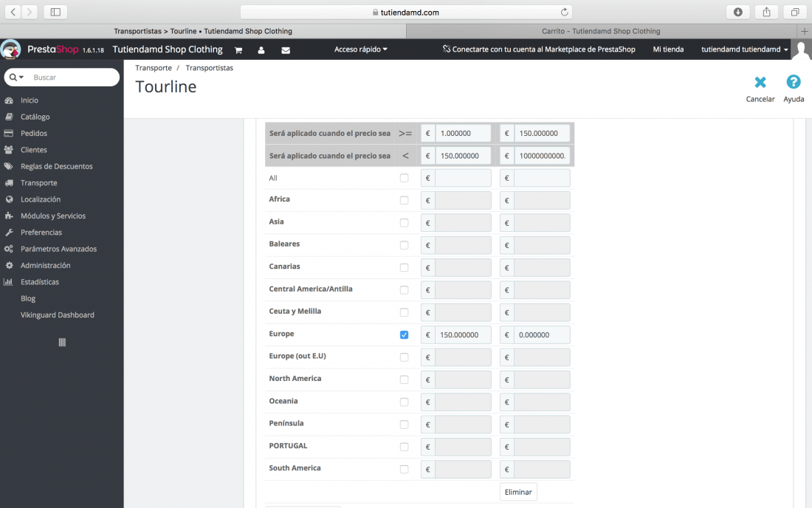Click the Buscar search field
Screen dimensions: 812x508
point(72,77)
